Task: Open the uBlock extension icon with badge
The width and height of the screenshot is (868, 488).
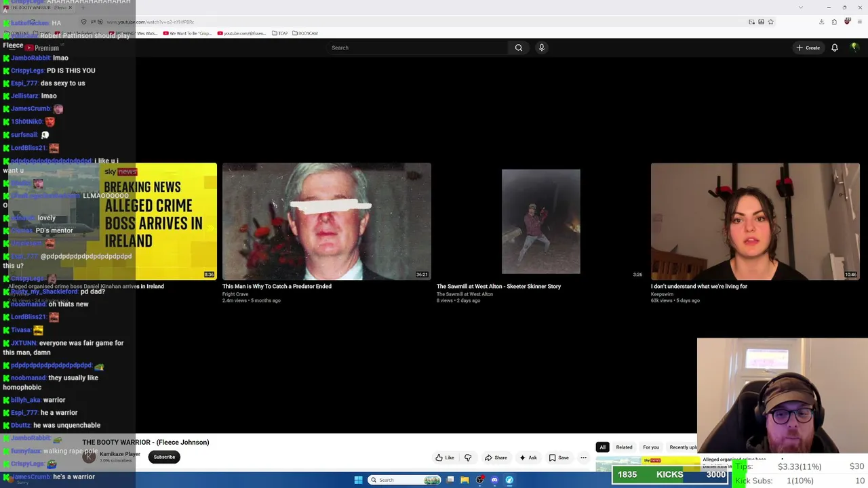Action: pyautogui.click(x=847, y=22)
